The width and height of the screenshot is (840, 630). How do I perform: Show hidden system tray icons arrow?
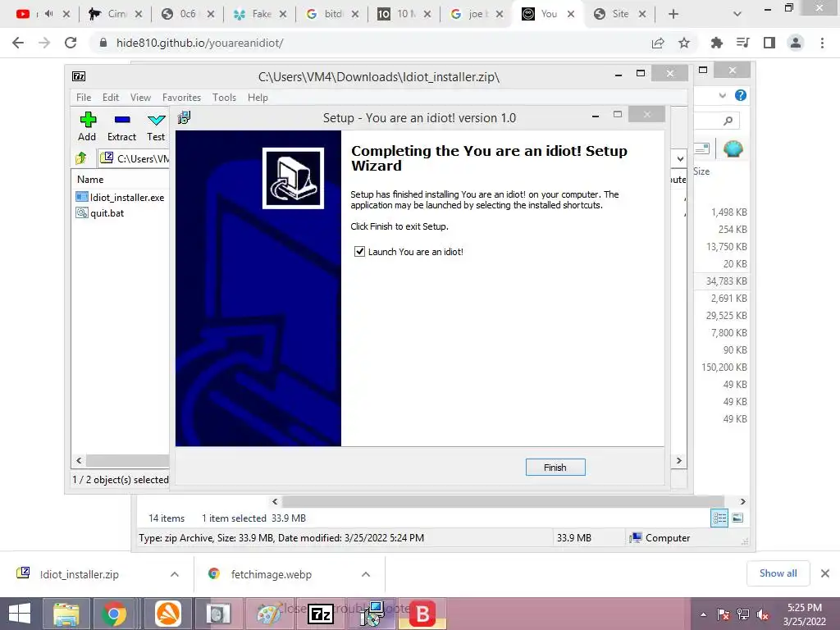[703, 614]
